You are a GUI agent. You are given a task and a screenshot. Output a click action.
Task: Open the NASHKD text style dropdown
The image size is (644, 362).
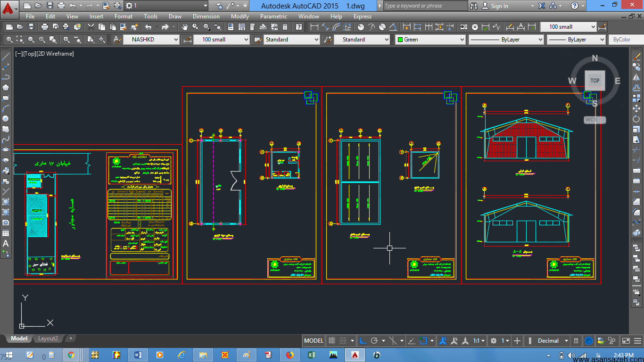click(x=151, y=40)
